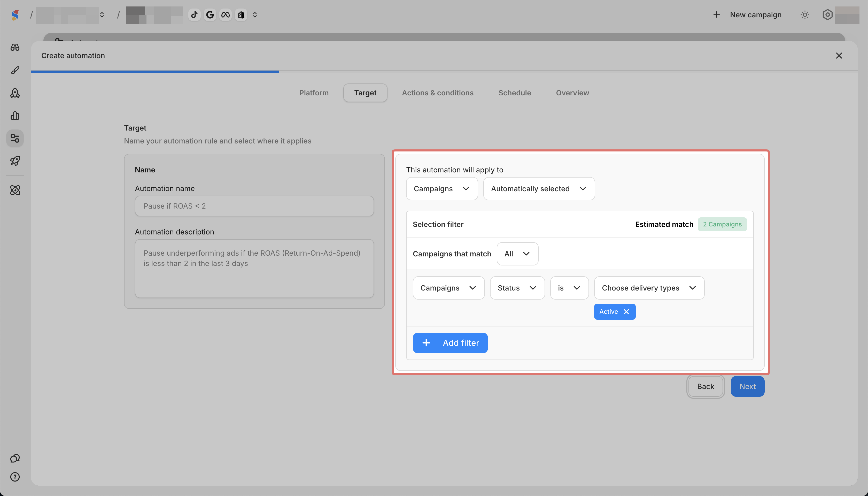Screen dimensions: 868x496
Task: Click the help question mark icon
Action: click(x=15, y=477)
